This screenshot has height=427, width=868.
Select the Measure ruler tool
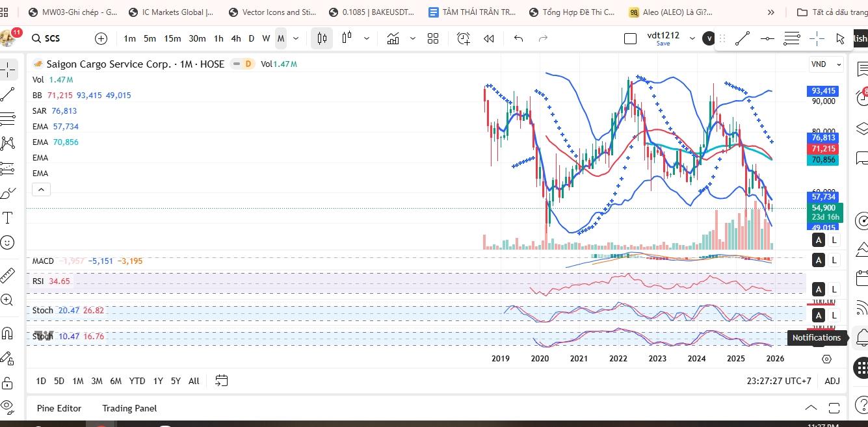[x=8, y=275]
